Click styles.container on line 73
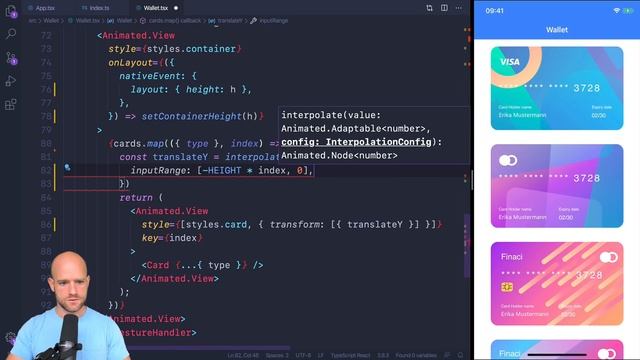This screenshot has height=360, width=640. point(191,49)
